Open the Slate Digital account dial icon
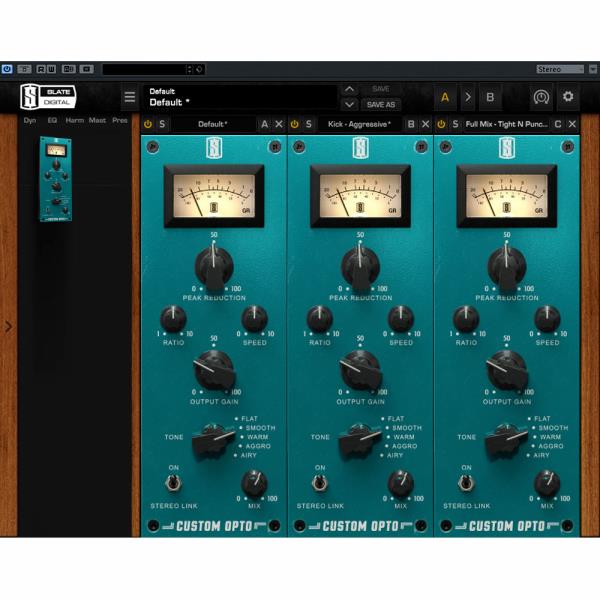Image resolution: width=600 pixels, height=600 pixels. tap(541, 97)
